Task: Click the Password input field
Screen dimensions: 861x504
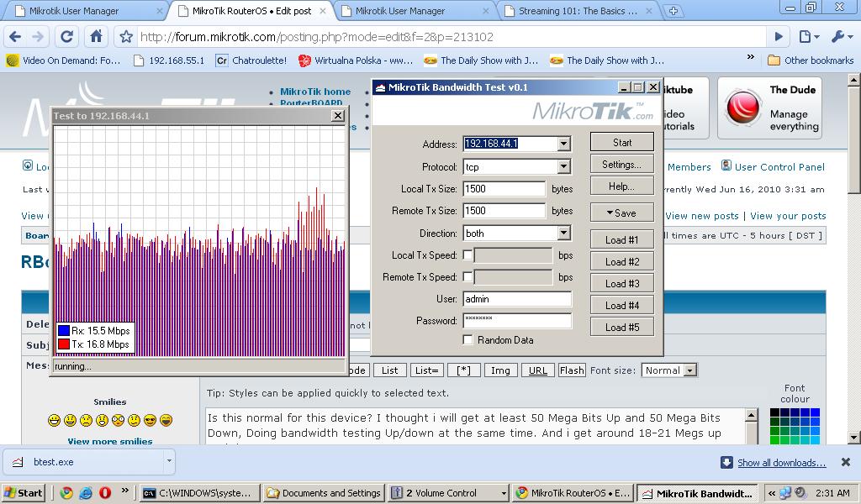Action: (517, 321)
